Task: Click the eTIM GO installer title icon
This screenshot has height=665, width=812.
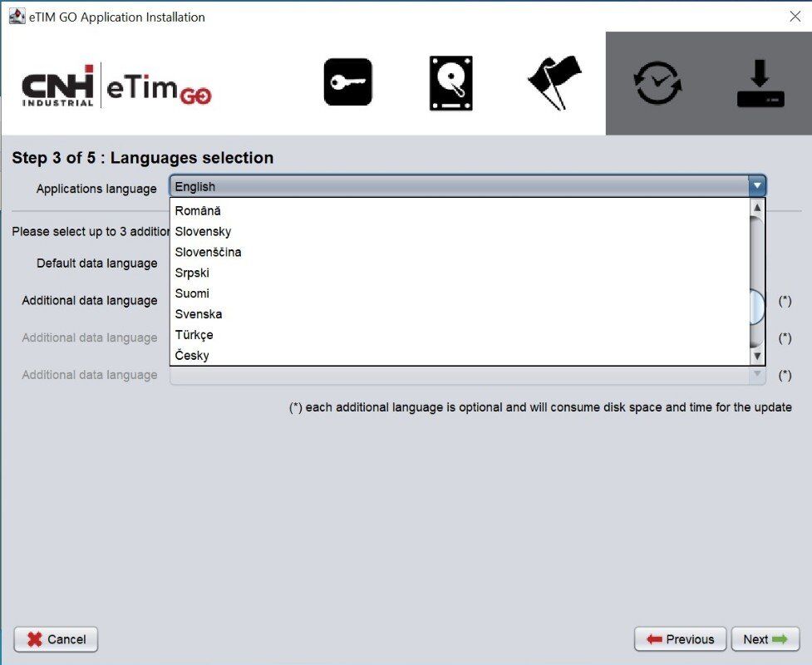Action: tap(17, 17)
